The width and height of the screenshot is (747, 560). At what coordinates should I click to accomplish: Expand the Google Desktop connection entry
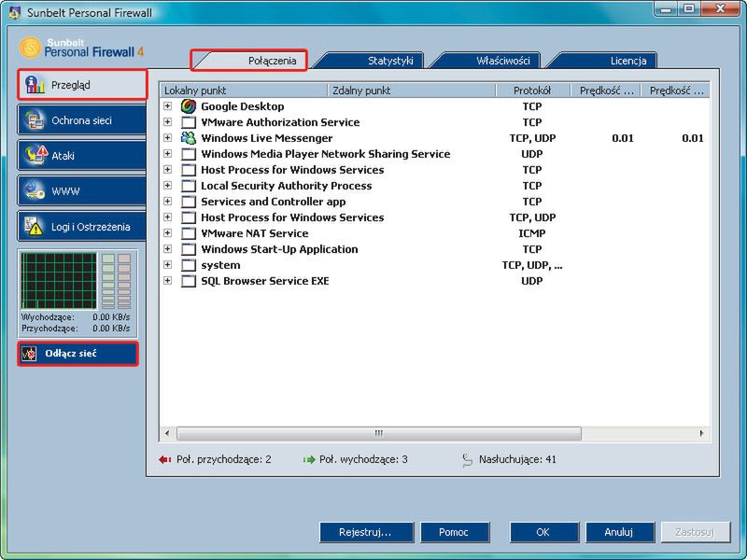pos(168,106)
